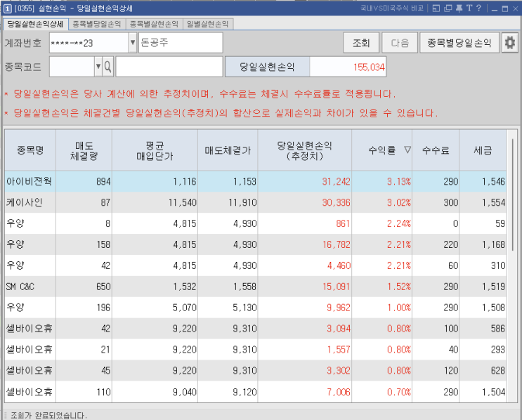Image resolution: width=522 pixels, height=420 pixels.
Task: Switch to 종목별실현손익 tab
Action: pyautogui.click(x=154, y=24)
